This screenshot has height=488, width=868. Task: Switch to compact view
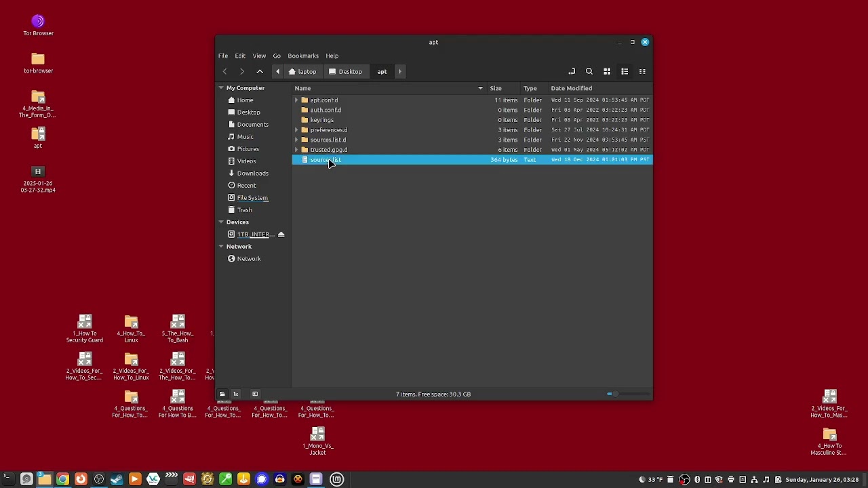point(642,71)
